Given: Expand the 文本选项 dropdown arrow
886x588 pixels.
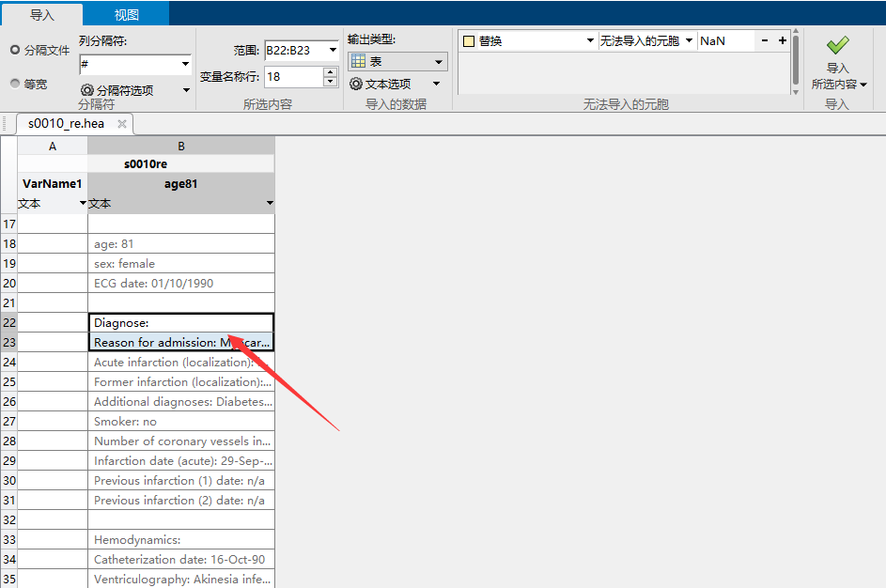Looking at the screenshot, I should [436, 85].
